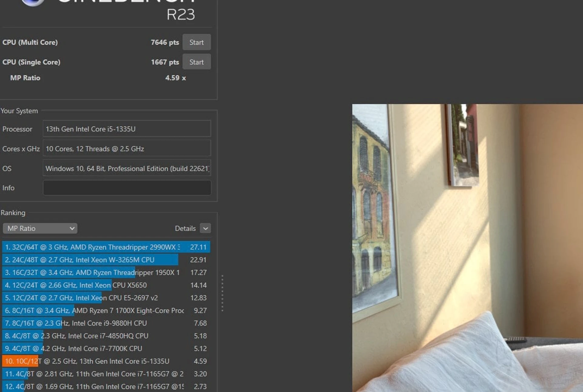The image size is (583, 392).
Task: Click the Info input field
Action: [127, 188]
